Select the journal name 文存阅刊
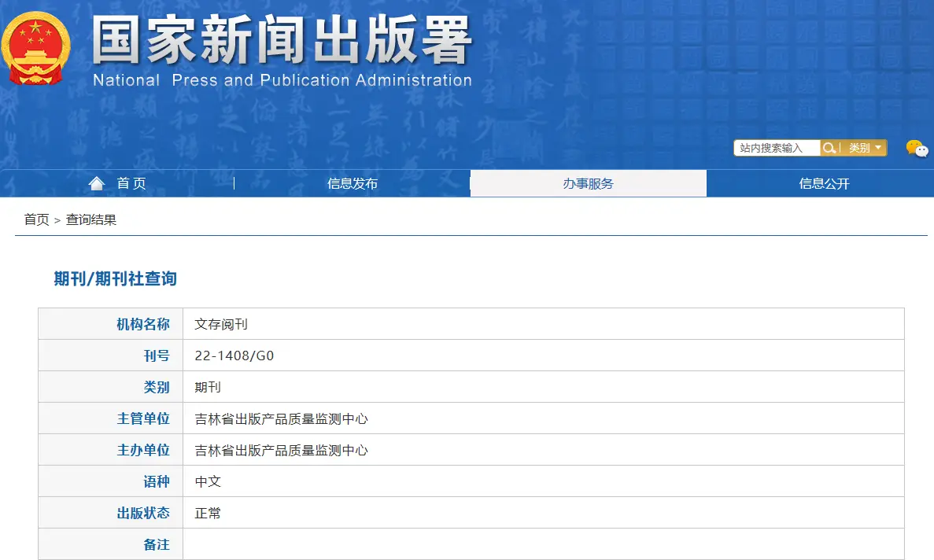This screenshot has width=934, height=560. coord(222,324)
